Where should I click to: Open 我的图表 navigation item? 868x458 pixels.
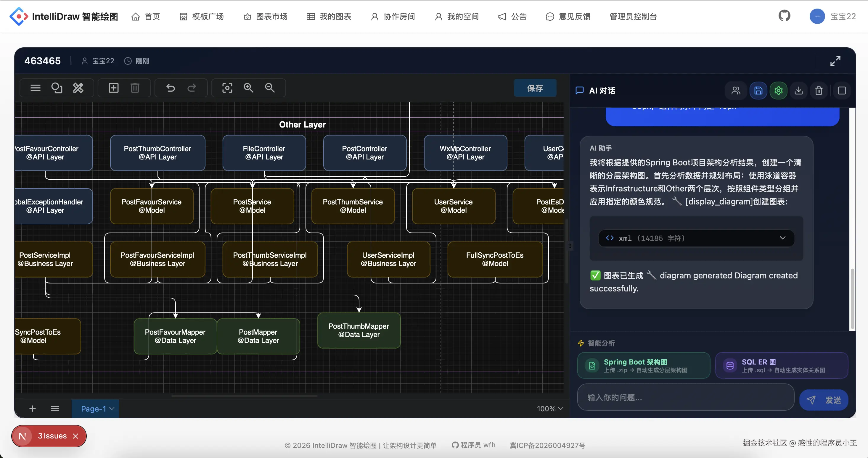pos(329,17)
